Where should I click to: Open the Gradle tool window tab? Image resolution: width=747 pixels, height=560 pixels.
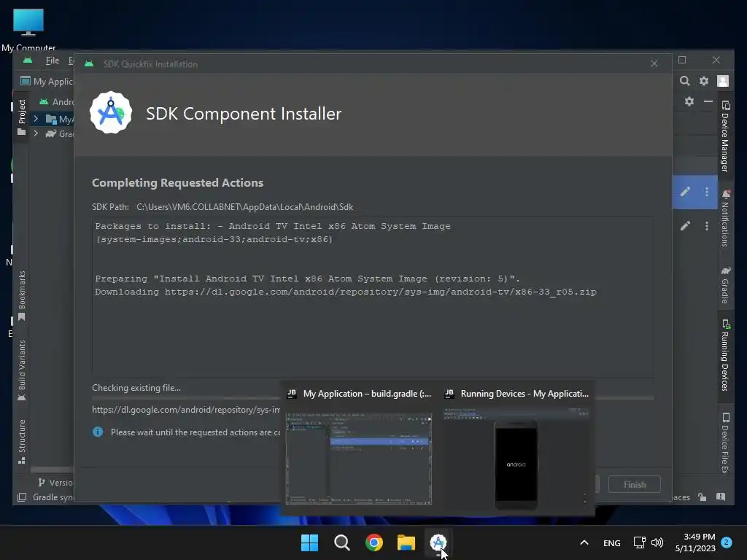click(725, 285)
